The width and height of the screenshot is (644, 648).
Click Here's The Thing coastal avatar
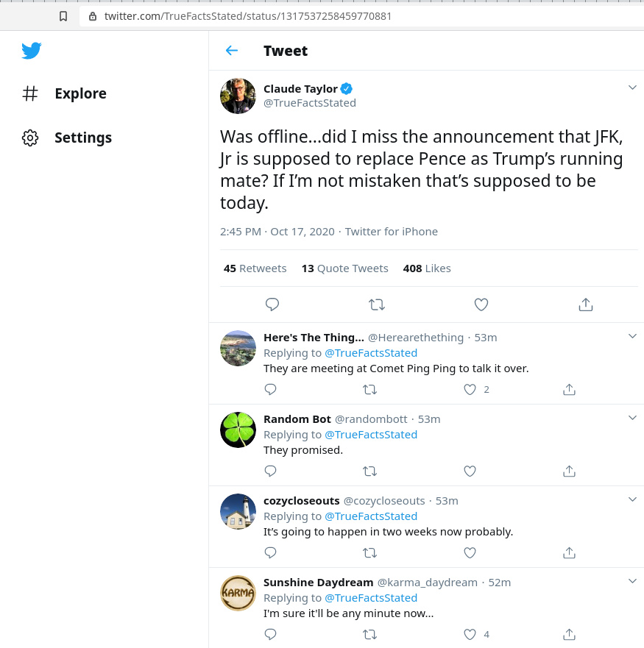(238, 349)
